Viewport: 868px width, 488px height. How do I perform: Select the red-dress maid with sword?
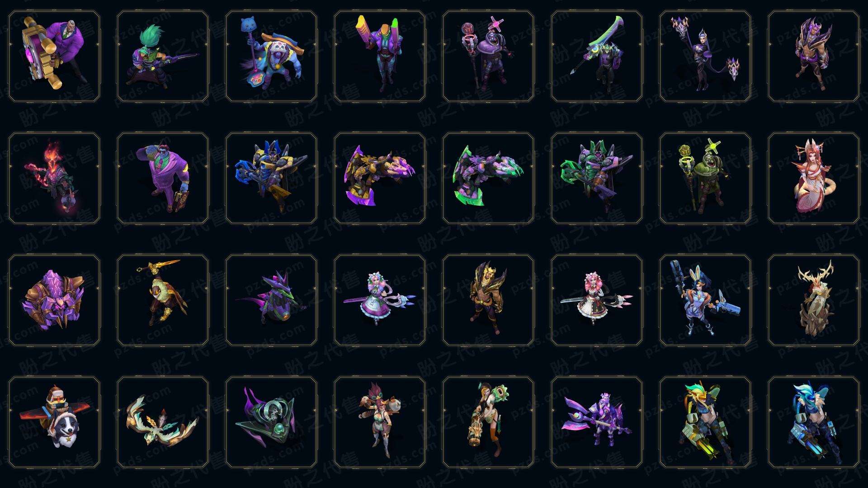(597, 300)
